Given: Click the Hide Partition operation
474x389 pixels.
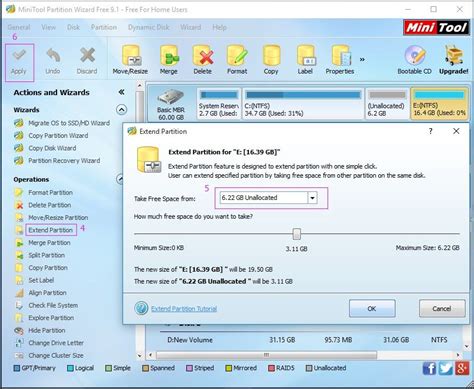Looking at the screenshot, I should click(x=47, y=330).
